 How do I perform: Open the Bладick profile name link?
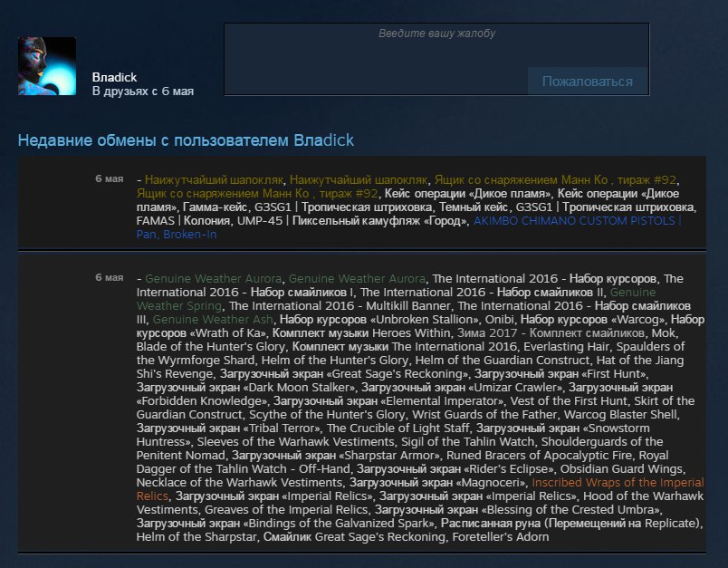pyautogui.click(x=114, y=77)
